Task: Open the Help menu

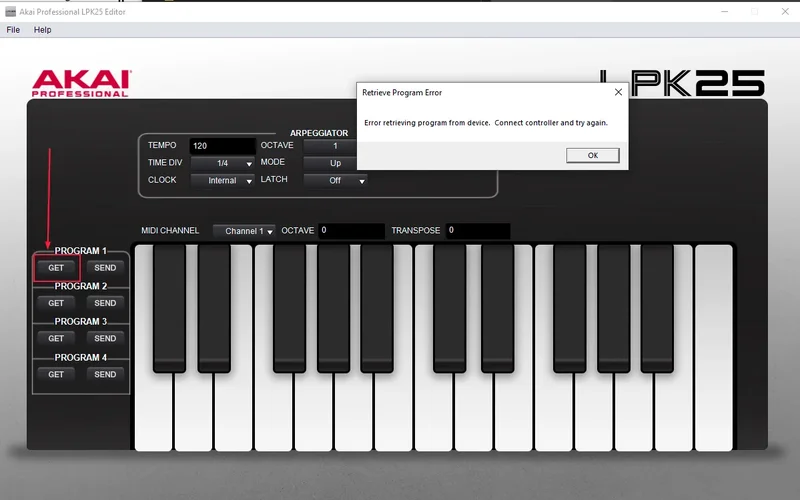Action: (43, 30)
